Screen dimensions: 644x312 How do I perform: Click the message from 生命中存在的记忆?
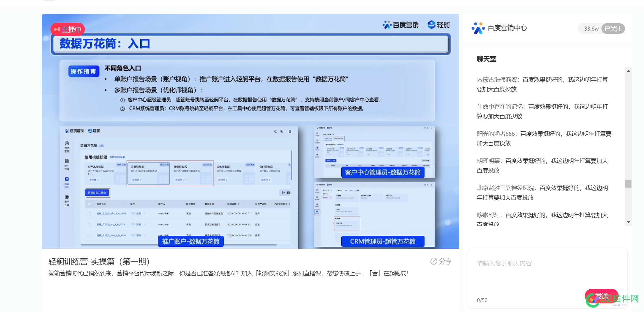[x=542, y=111]
